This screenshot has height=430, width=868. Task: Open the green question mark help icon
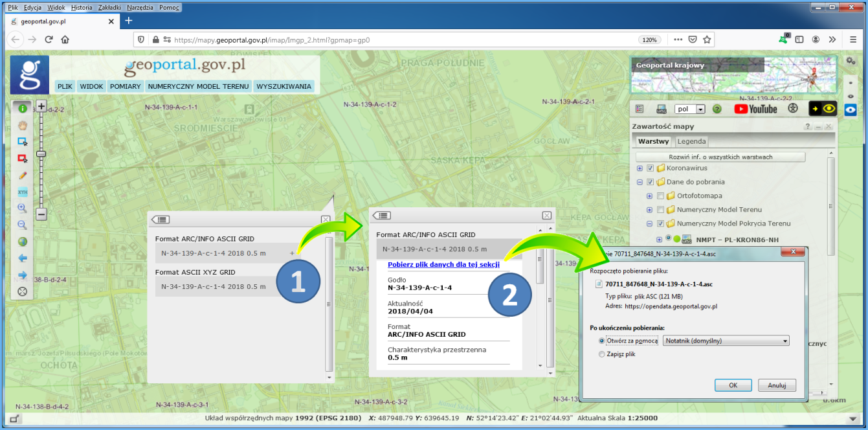[x=717, y=109]
